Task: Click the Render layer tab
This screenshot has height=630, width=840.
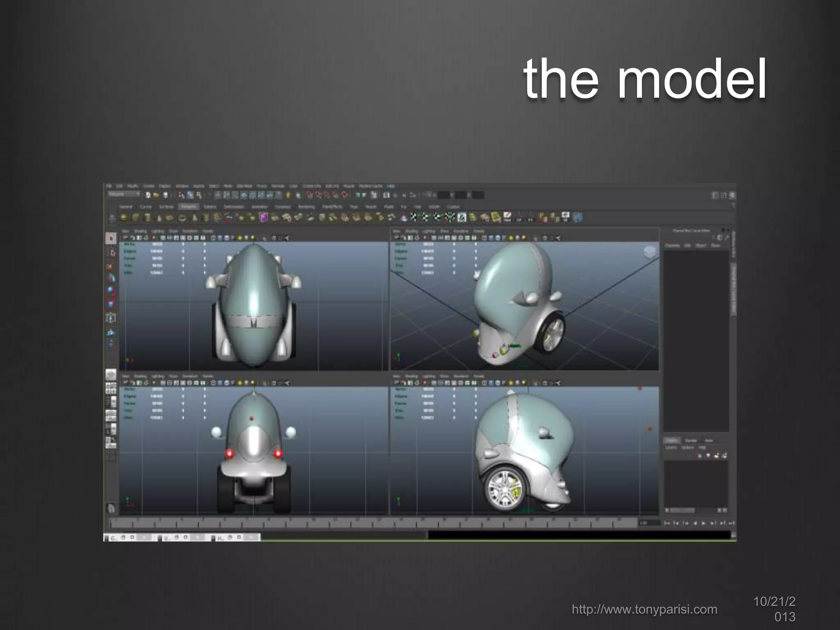Action: point(691,441)
